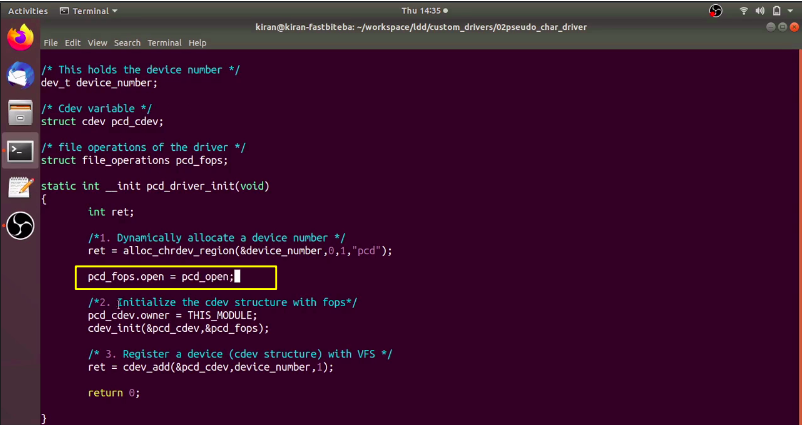Open the Wi-Fi network status icon
802x425 pixels.
click(x=744, y=11)
